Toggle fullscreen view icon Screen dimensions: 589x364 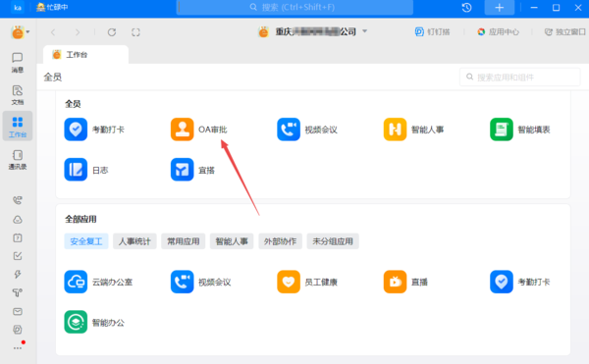click(135, 32)
